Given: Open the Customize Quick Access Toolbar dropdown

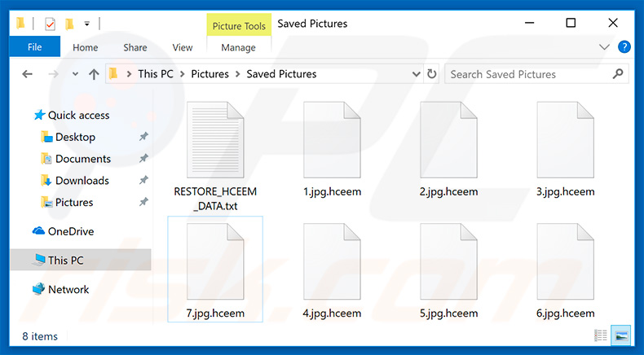Looking at the screenshot, I should click(86, 24).
